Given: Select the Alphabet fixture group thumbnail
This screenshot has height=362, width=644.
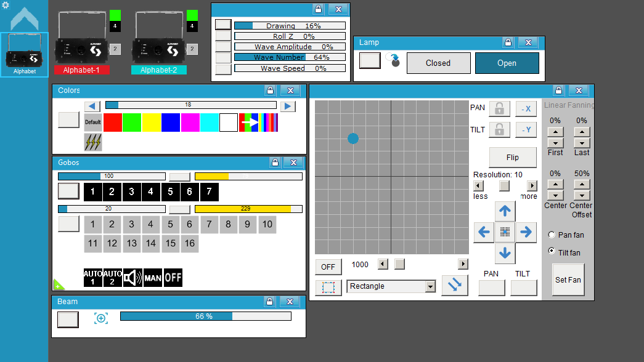Looking at the screenshot, I should tap(24, 55).
